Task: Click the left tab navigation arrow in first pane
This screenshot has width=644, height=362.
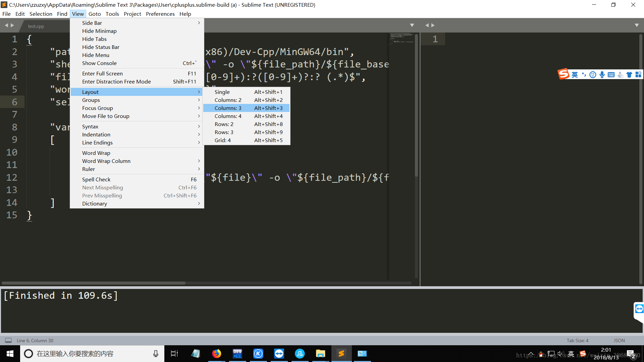Action: click(6, 25)
